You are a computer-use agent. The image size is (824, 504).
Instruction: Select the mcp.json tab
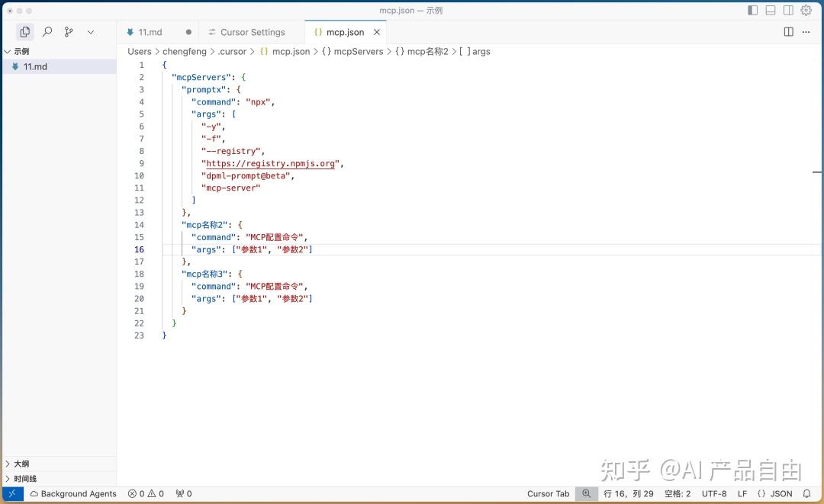(345, 32)
